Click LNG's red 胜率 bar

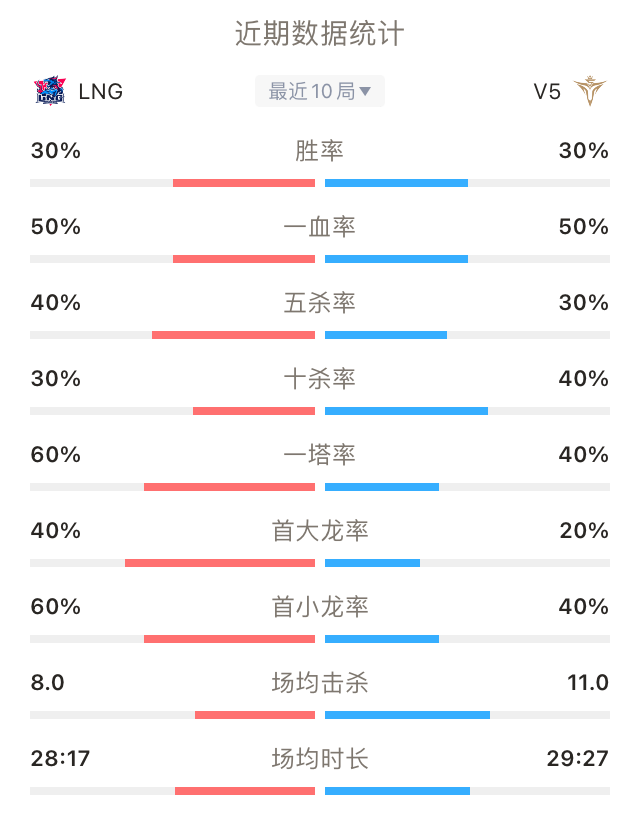pos(244,183)
